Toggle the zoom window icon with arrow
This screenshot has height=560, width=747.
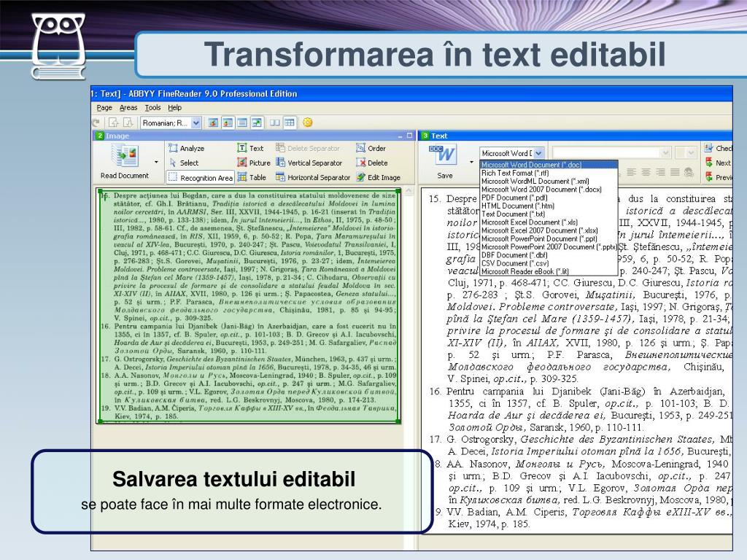click(257, 122)
